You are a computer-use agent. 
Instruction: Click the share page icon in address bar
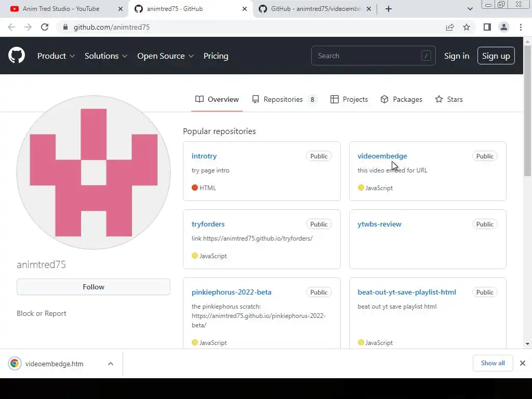click(x=450, y=27)
